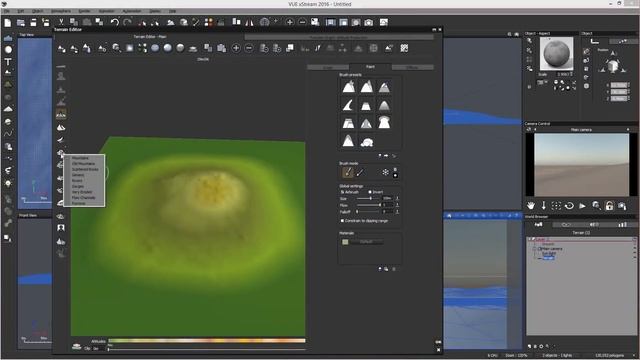Screen dimensions: 640x360
Task: Click the copy icon in Terrain Editor toolbar
Action: [208, 48]
